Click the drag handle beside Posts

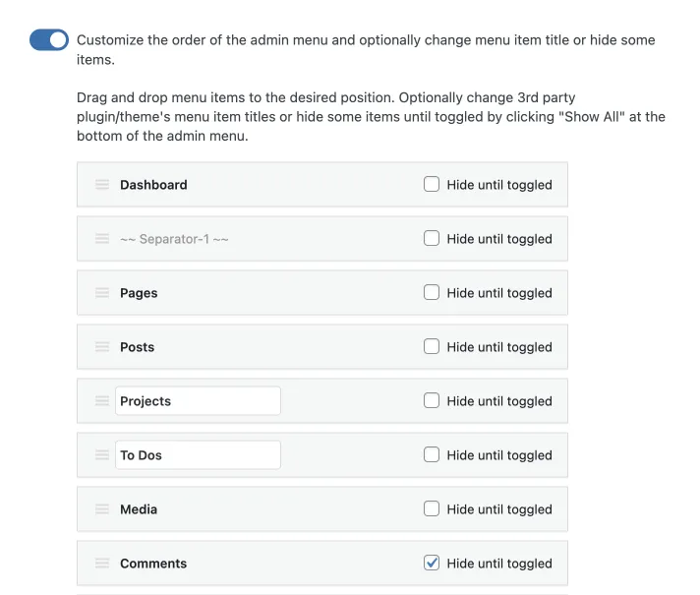(x=102, y=346)
